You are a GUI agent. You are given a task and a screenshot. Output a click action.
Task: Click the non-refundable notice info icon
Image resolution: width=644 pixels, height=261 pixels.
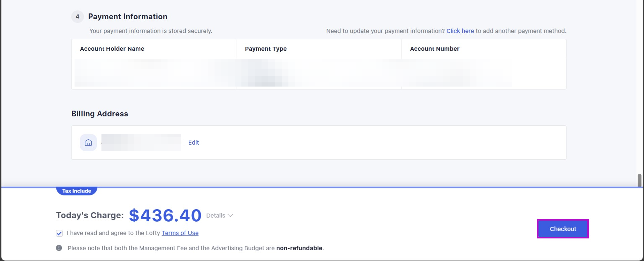point(59,248)
